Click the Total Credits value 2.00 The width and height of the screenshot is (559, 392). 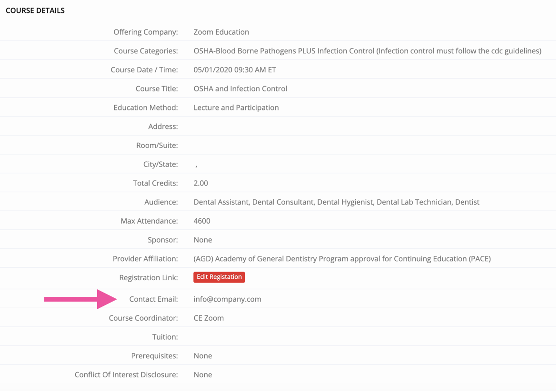pyautogui.click(x=201, y=183)
